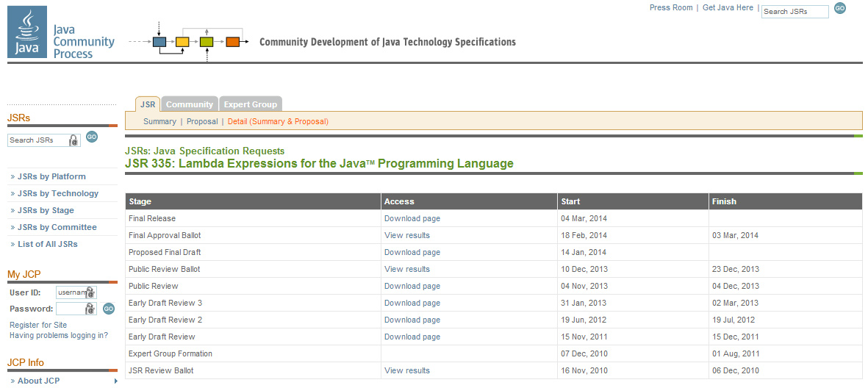Click the Start column header
The image size is (868, 388).
pyautogui.click(x=634, y=201)
